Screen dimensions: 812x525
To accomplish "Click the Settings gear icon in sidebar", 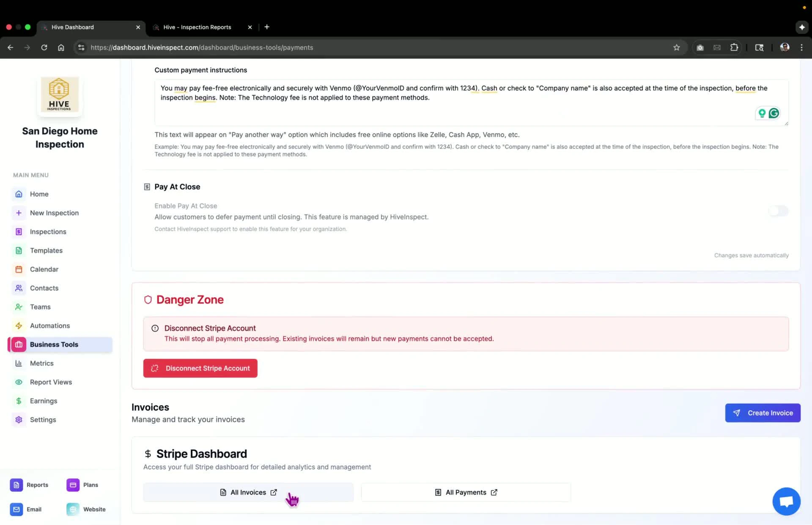I will click(19, 420).
